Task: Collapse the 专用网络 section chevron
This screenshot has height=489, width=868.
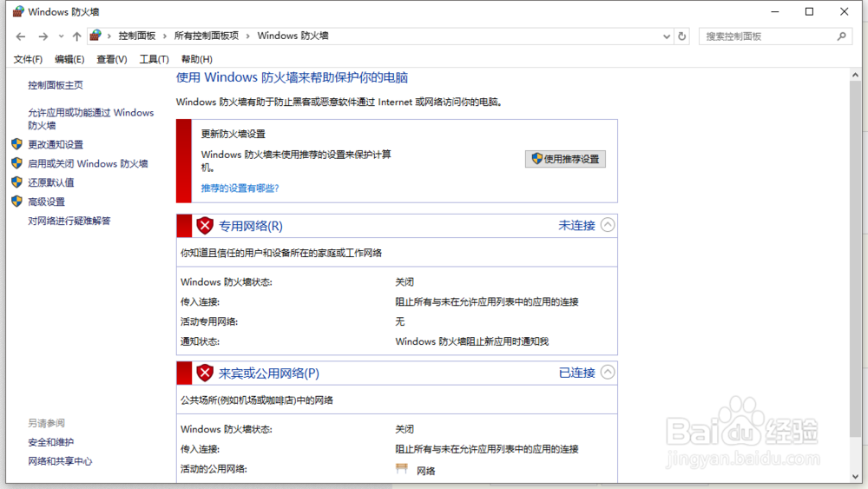Action: (x=608, y=225)
